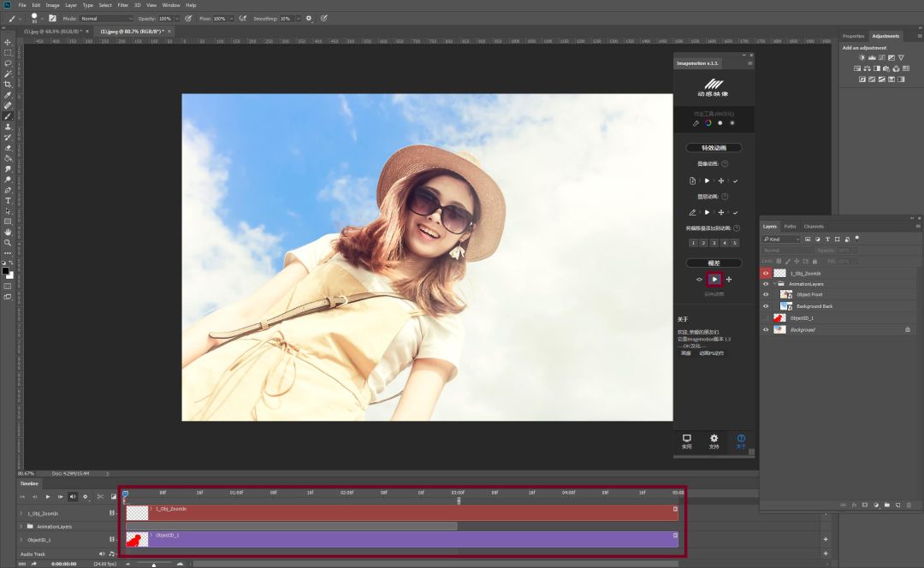Click the scissors split icon in Timeline
Image resolution: width=924 pixels, height=568 pixels.
100,496
